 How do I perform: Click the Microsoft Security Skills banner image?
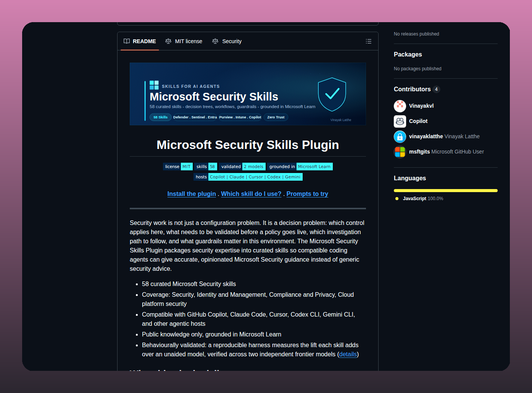click(248, 94)
